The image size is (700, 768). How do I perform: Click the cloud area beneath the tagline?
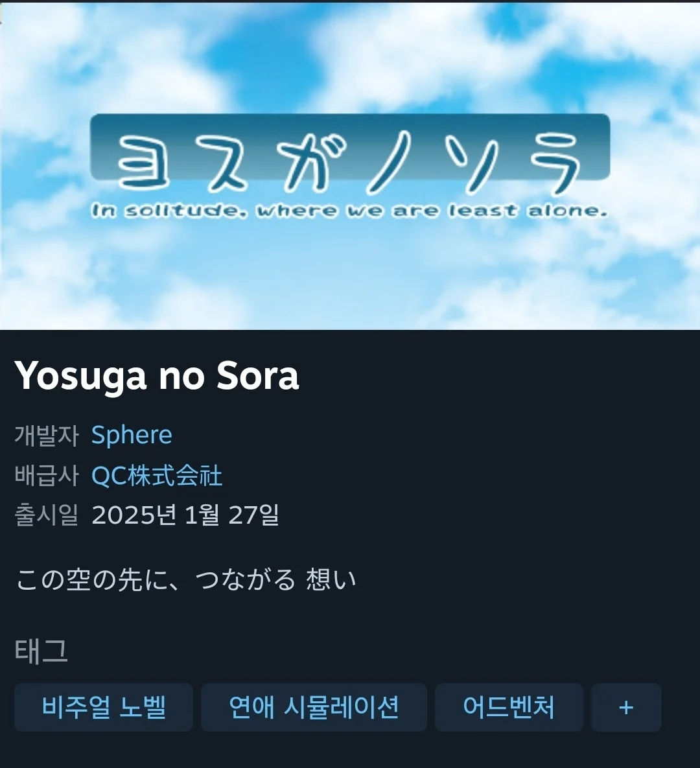tap(350, 274)
